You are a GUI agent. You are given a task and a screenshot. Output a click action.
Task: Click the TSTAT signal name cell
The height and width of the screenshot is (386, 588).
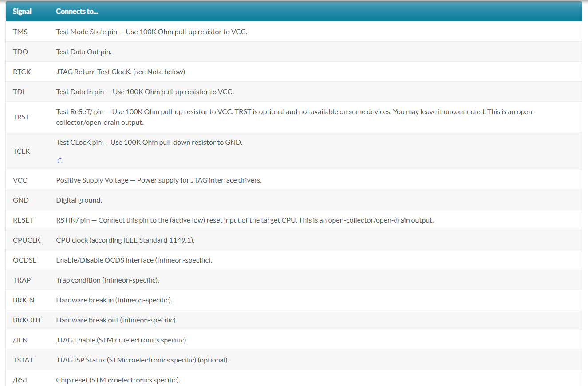[x=23, y=360]
